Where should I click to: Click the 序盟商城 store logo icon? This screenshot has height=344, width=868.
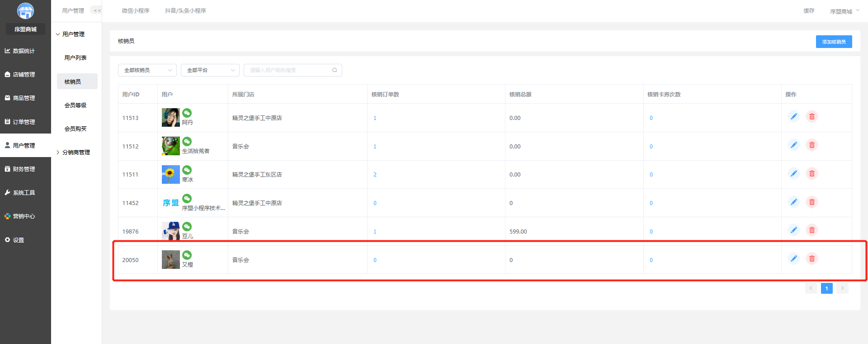point(25,11)
